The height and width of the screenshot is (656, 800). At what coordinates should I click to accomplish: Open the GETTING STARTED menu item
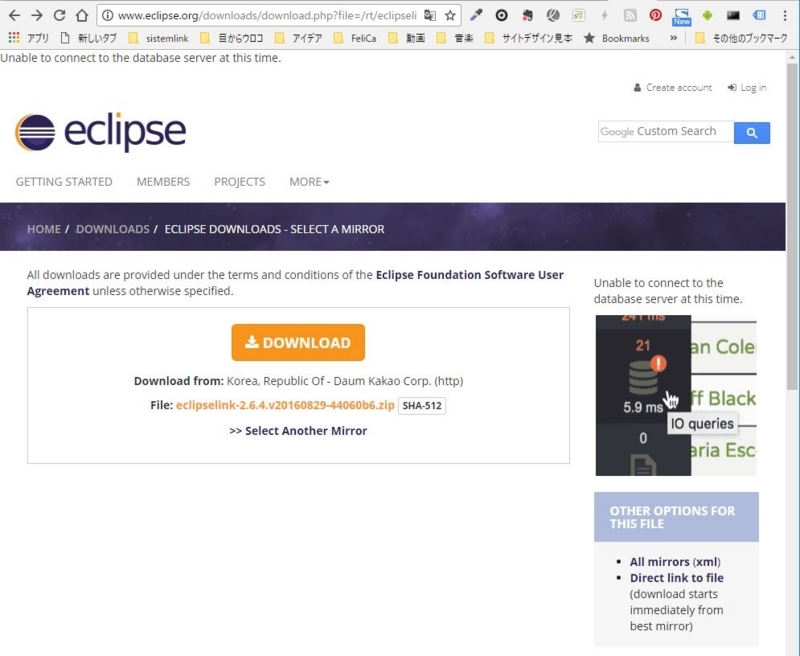[64, 182]
